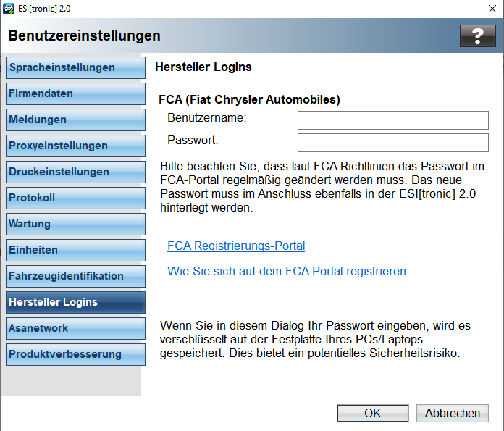The height and width of the screenshot is (431, 504).
Task: Open Fahrzeugidentifikation settings
Action: (75, 276)
